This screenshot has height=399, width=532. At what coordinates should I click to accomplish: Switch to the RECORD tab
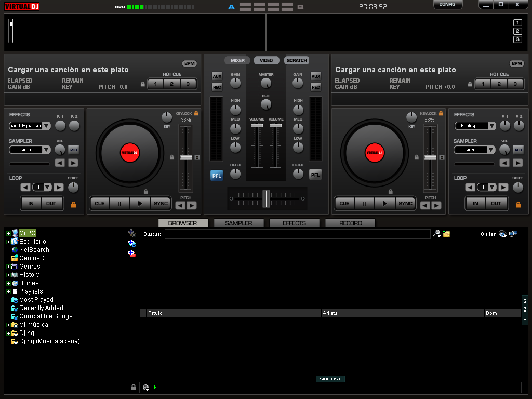click(x=350, y=223)
